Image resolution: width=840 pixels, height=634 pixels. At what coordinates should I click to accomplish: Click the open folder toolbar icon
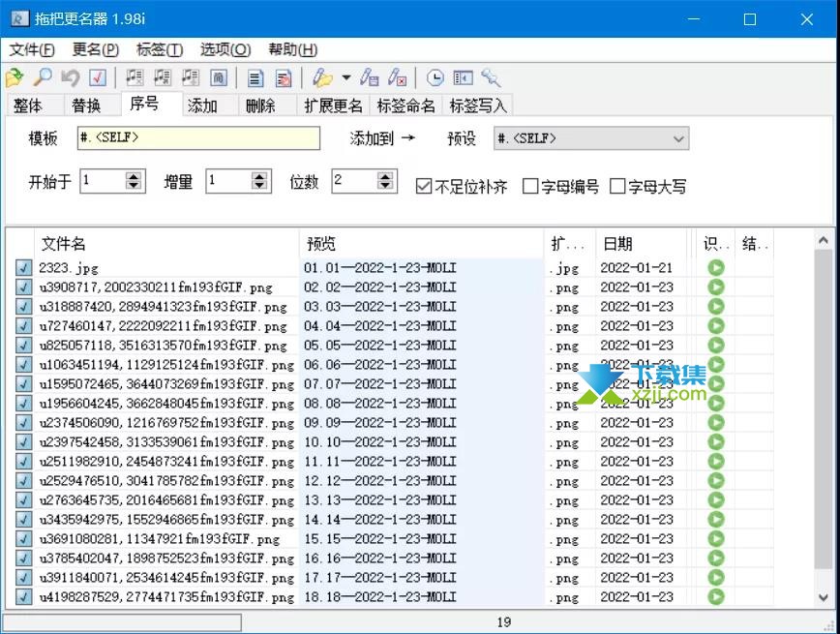[x=15, y=78]
